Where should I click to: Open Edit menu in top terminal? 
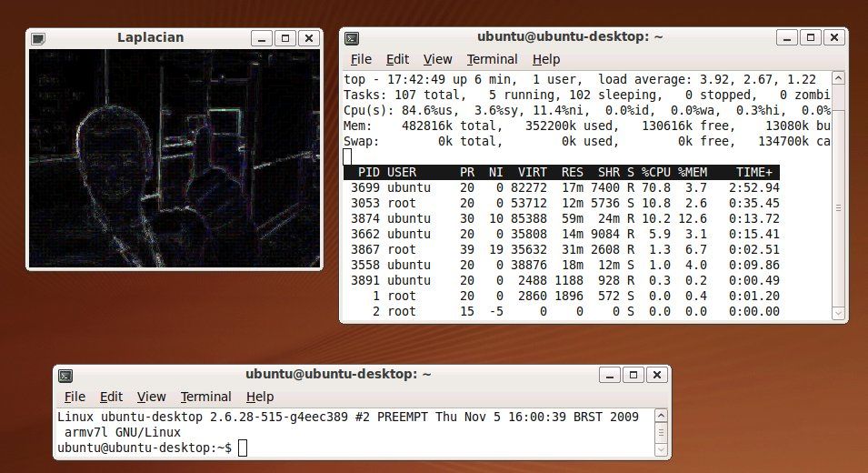tap(397, 59)
